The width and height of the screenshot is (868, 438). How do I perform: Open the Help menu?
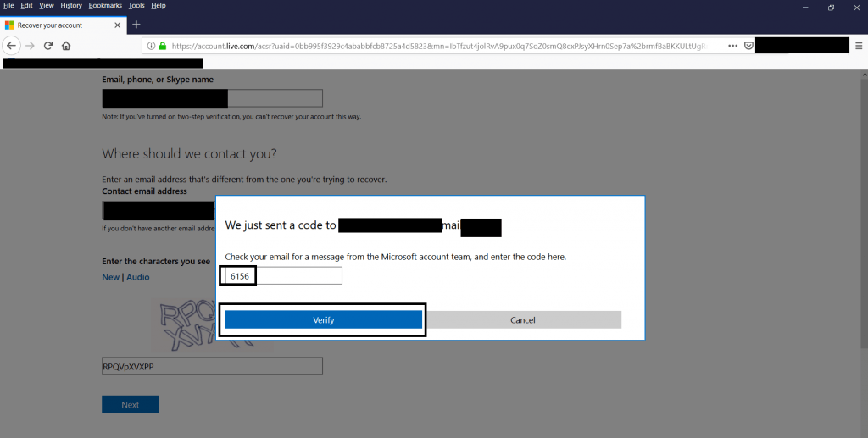click(159, 6)
